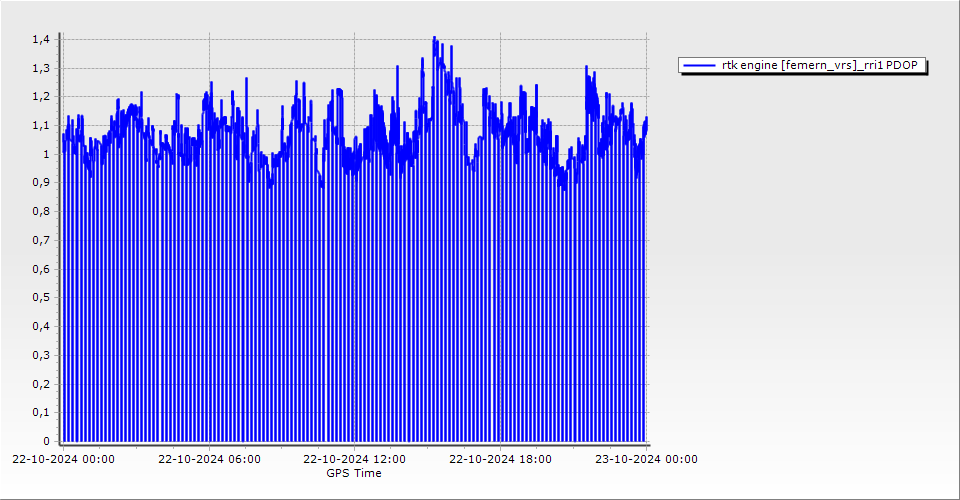Click the 0,1 Y-axis tick label

click(40, 412)
